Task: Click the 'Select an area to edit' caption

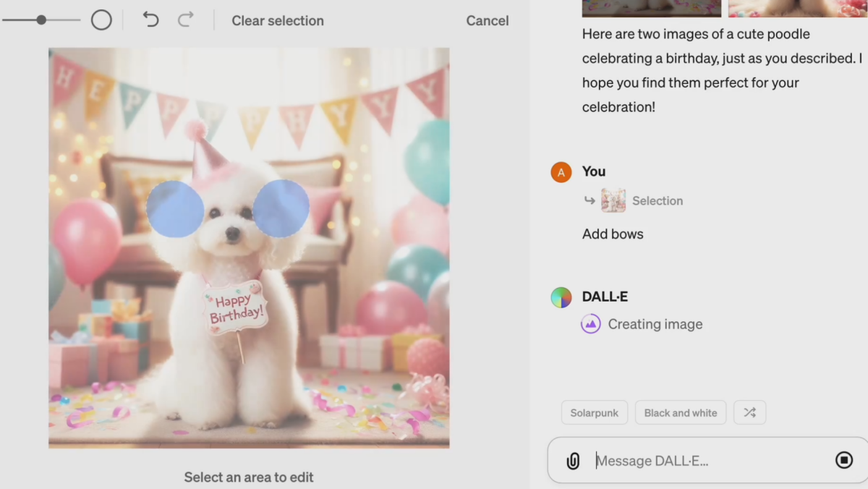Action: click(249, 477)
